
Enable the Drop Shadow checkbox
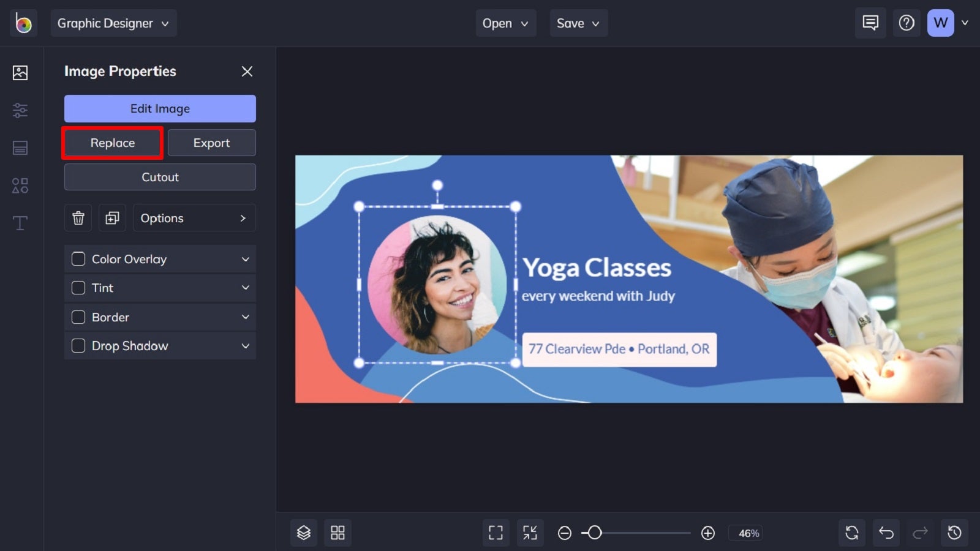pos(78,346)
